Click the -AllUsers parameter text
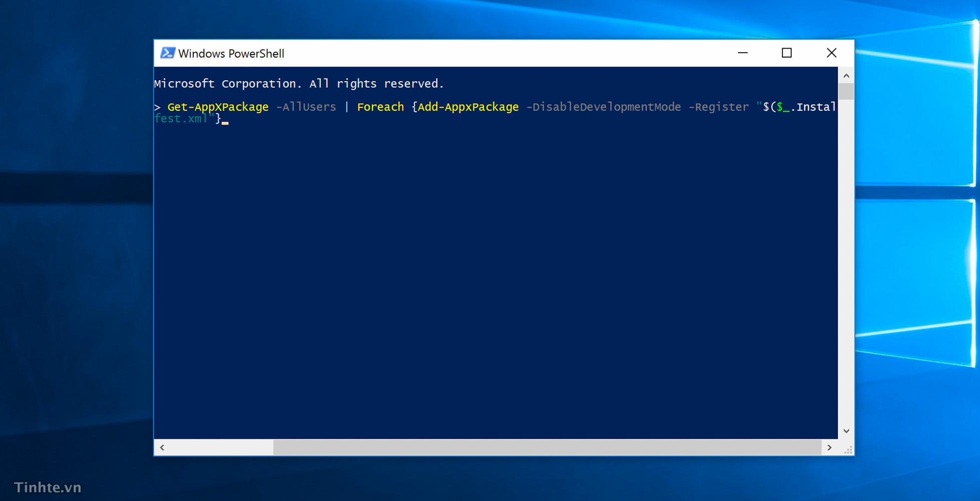Image resolution: width=980 pixels, height=501 pixels. coord(306,107)
